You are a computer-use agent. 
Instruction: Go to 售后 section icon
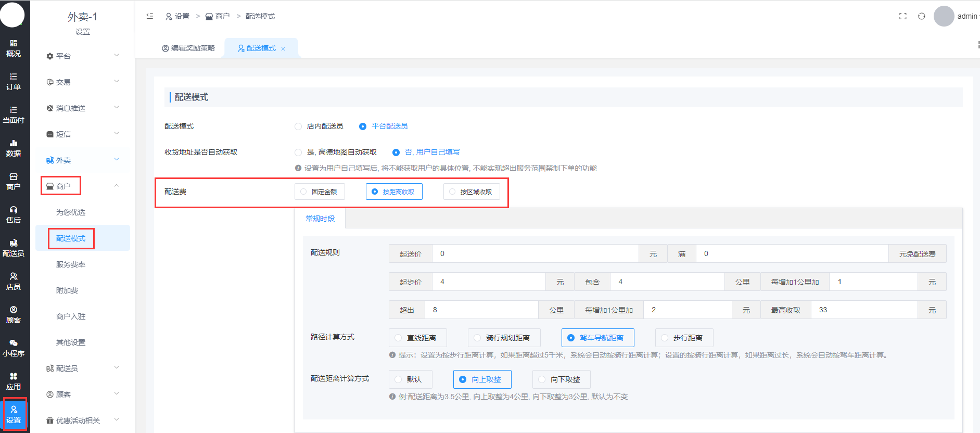[14, 214]
